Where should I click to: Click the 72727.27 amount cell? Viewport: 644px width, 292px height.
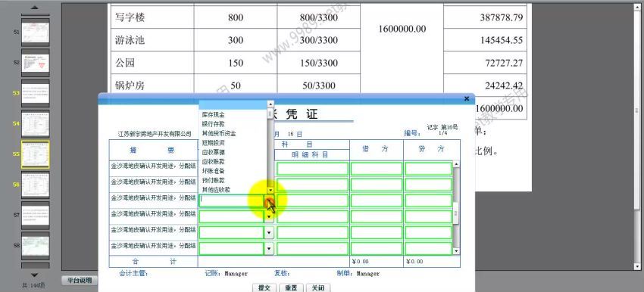(485, 63)
